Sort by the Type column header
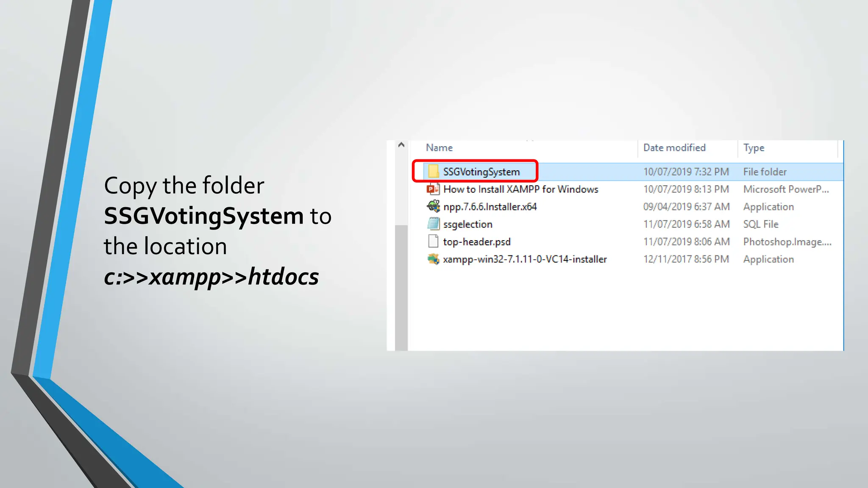Image resolution: width=868 pixels, height=488 pixels. [754, 148]
